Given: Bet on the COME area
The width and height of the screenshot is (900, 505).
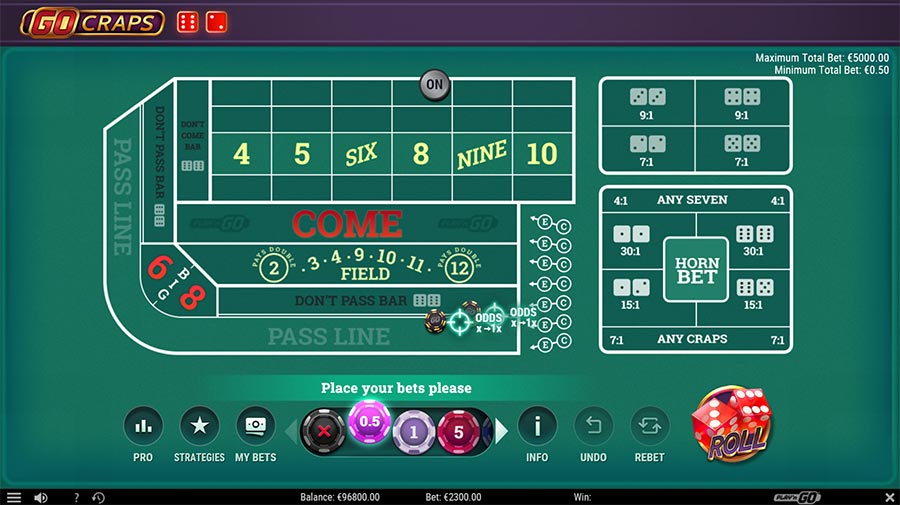Looking at the screenshot, I should (x=347, y=223).
